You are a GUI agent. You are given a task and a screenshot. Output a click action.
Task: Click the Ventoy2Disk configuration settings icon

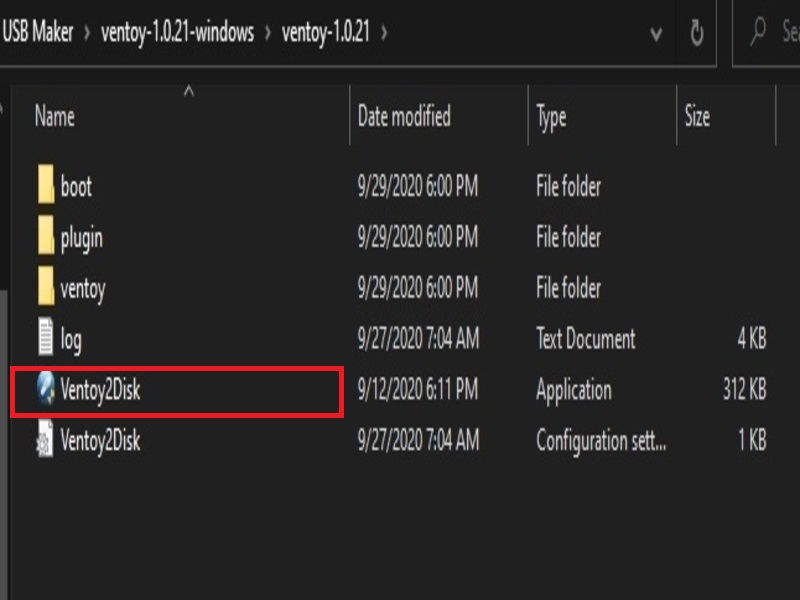click(46, 439)
